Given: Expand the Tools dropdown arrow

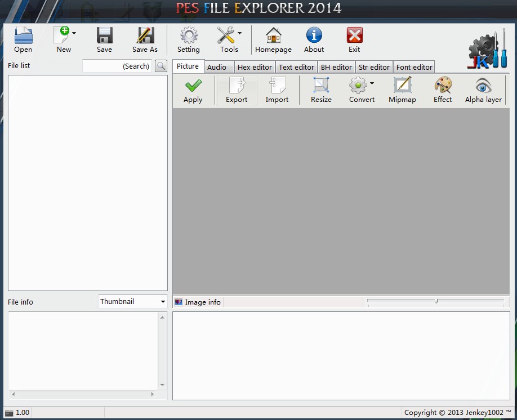Looking at the screenshot, I should pos(240,33).
